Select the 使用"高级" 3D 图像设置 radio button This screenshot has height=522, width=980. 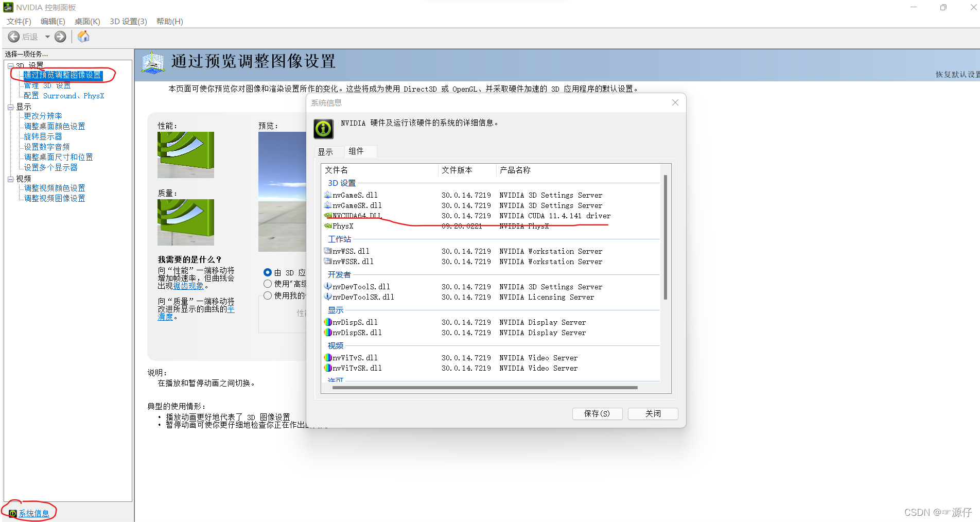coord(268,284)
